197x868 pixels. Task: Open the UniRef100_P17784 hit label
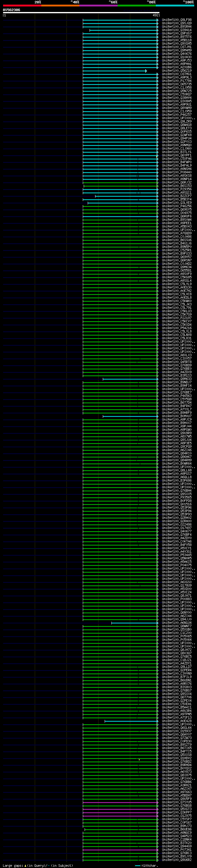(177, 81)
